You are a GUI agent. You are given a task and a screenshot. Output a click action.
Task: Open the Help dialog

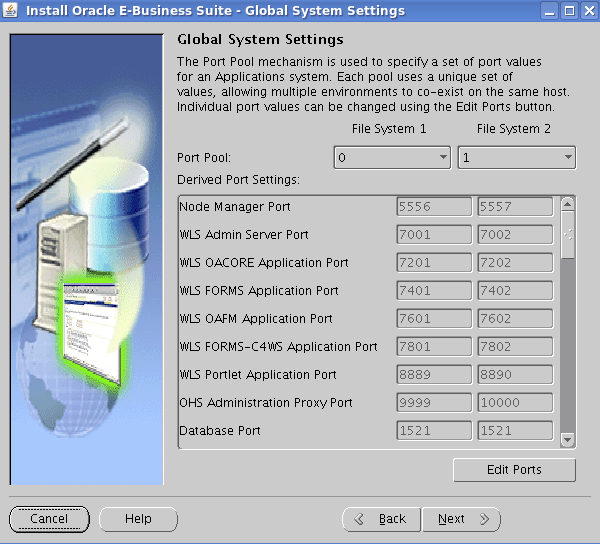coord(139,519)
